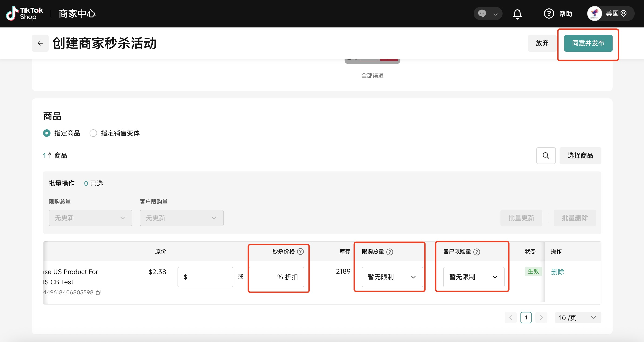This screenshot has height=342, width=644.
Task: Click the chat message bubble icon
Action: point(482,13)
